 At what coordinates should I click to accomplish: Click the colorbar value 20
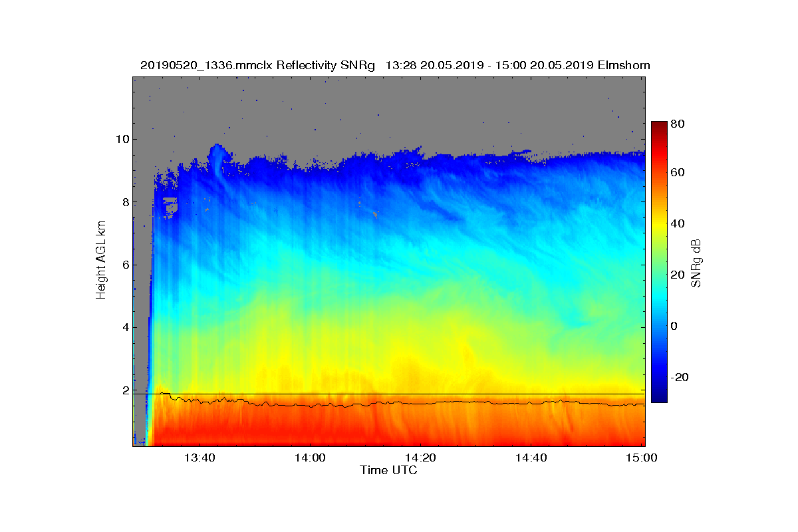pos(679,275)
